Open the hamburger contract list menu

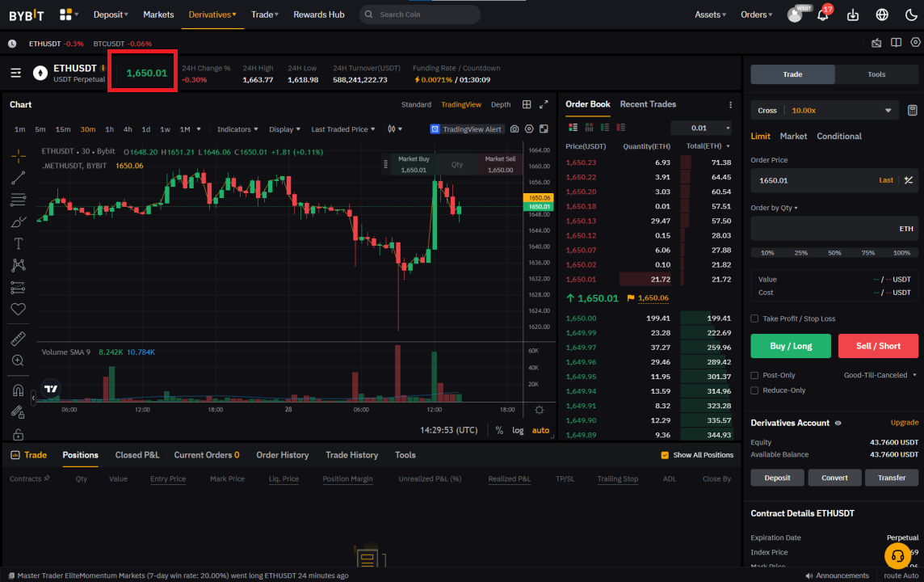coord(16,73)
